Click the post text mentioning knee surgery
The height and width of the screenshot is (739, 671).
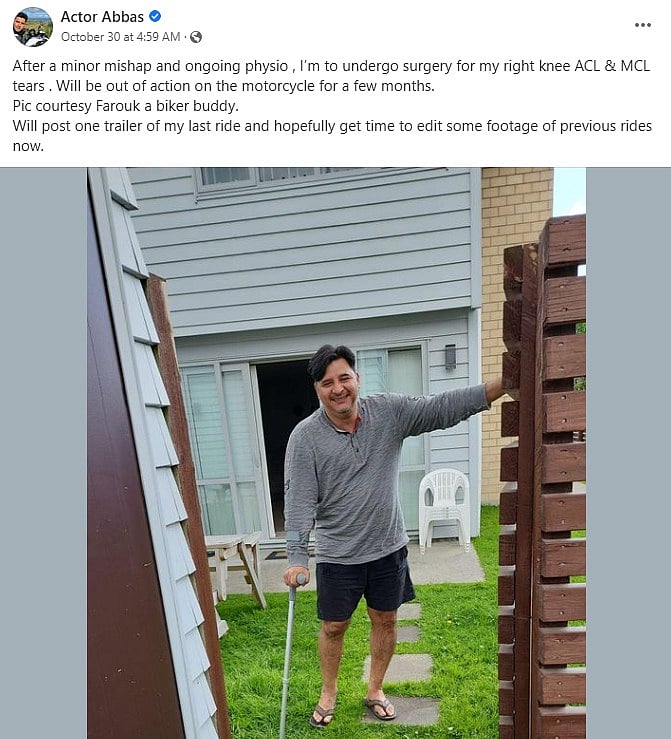click(x=331, y=76)
